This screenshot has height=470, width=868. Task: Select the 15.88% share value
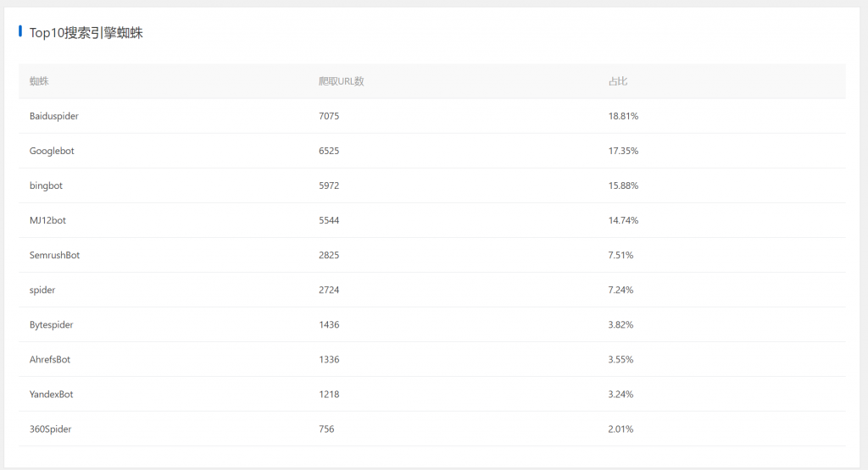point(623,185)
